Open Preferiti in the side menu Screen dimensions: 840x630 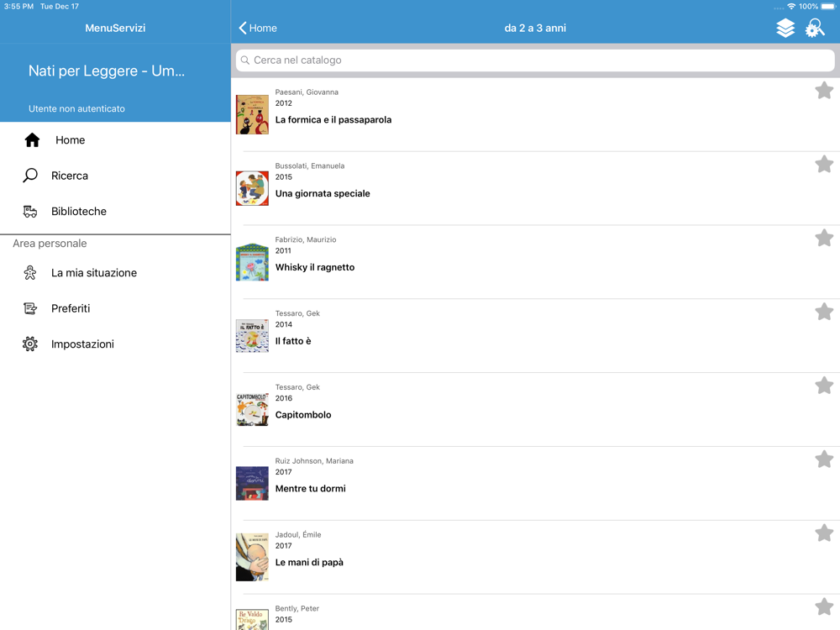tap(115, 308)
